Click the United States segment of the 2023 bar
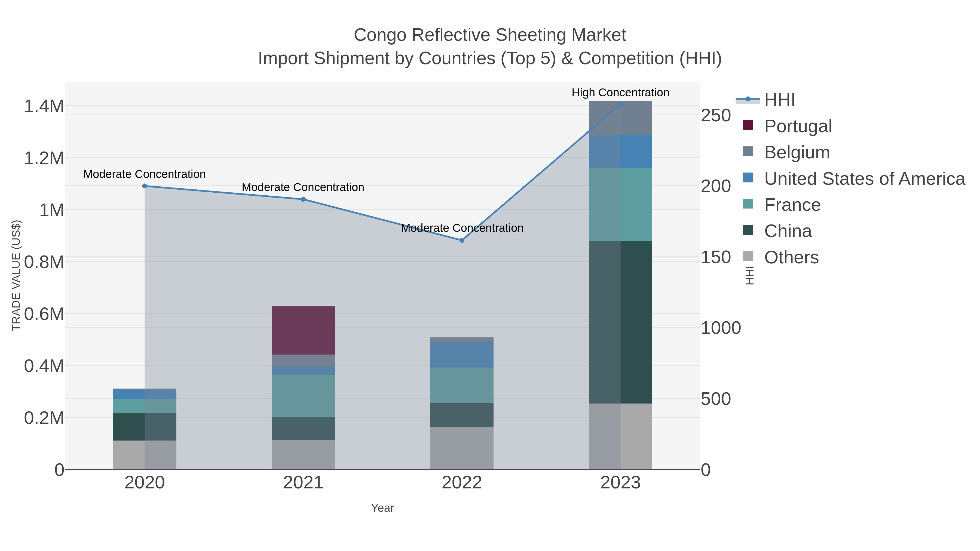The image size is (980, 551). pyautogui.click(x=620, y=151)
